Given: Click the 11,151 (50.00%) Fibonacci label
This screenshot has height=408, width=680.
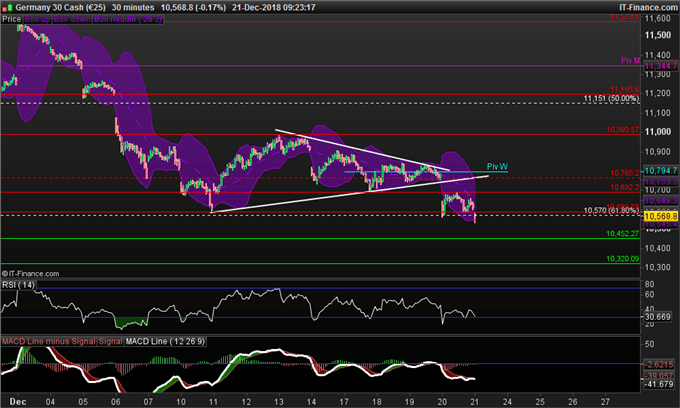Looking at the screenshot, I should 611,98.
